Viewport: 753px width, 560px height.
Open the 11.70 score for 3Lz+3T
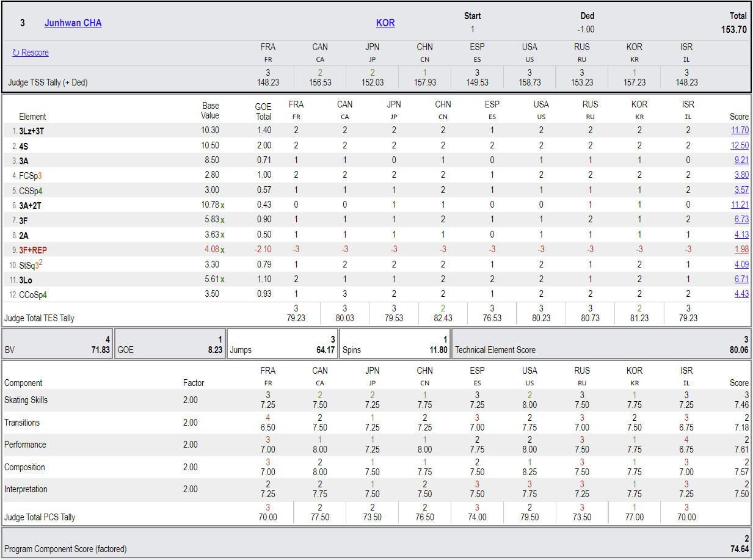[x=740, y=130]
